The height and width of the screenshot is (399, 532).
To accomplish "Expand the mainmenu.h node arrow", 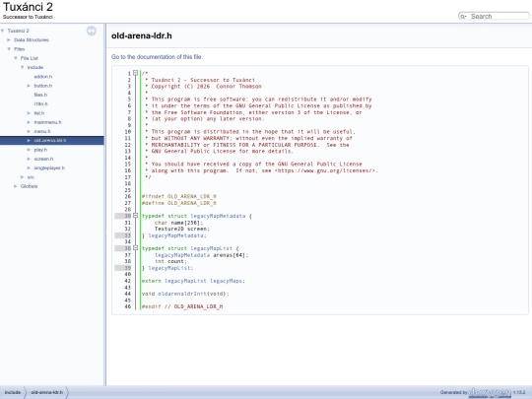I will tap(29, 122).
